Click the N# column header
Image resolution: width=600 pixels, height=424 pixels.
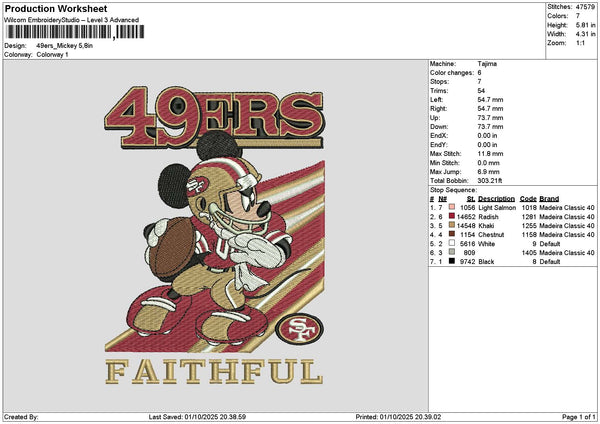(x=442, y=199)
